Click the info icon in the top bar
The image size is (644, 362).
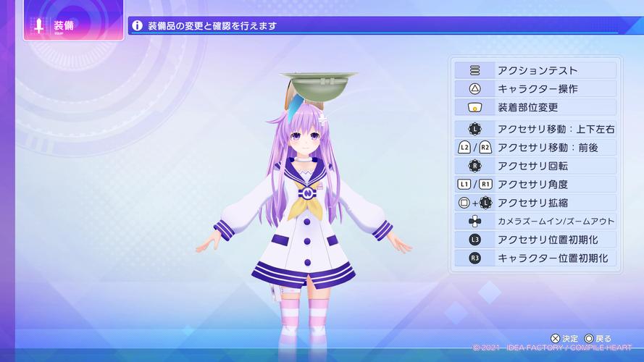point(138,26)
